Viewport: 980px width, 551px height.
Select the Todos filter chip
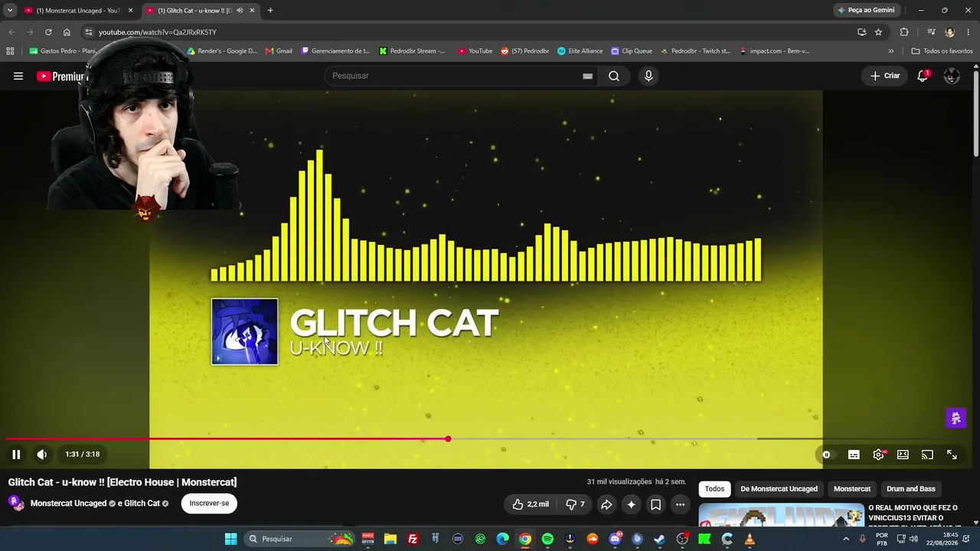click(x=714, y=489)
